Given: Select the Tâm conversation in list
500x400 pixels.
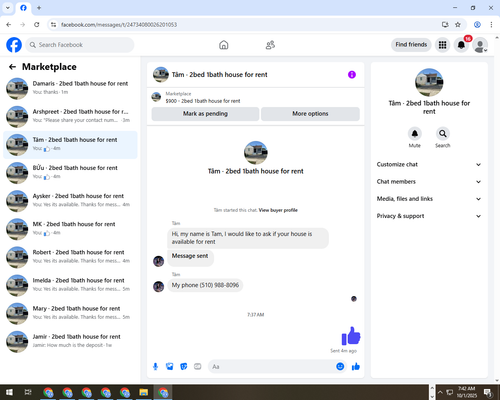Looking at the screenshot, I should (x=70, y=145).
